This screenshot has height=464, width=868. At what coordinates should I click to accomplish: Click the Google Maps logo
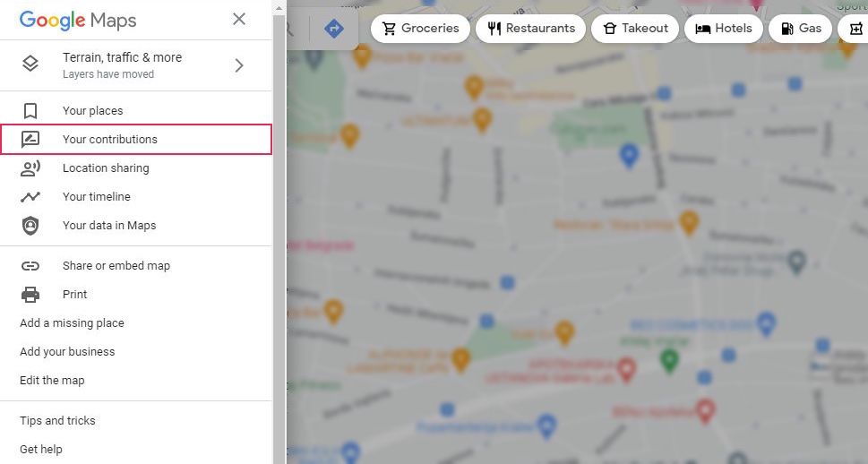pos(78,21)
